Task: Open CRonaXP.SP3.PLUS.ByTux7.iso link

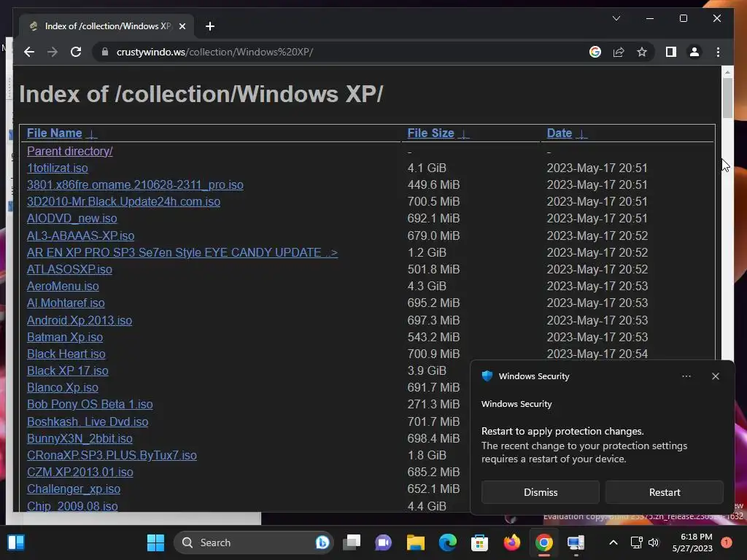Action: pos(112,455)
